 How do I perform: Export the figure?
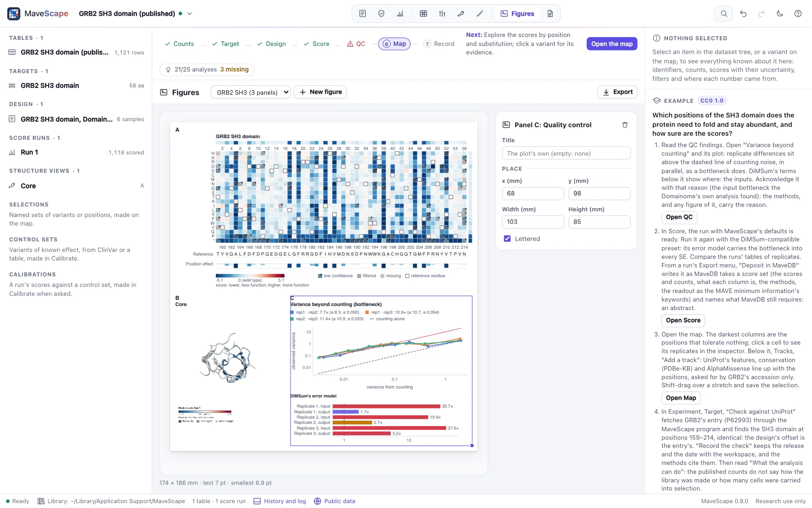tap(617, 92)
